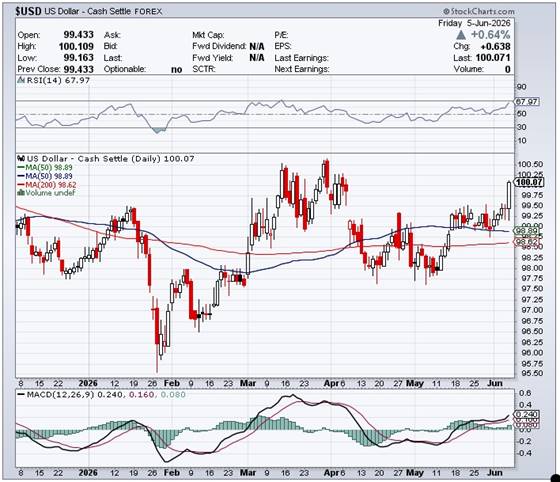Select the red MA(200) 98.62 legend entry

[47, 185]
